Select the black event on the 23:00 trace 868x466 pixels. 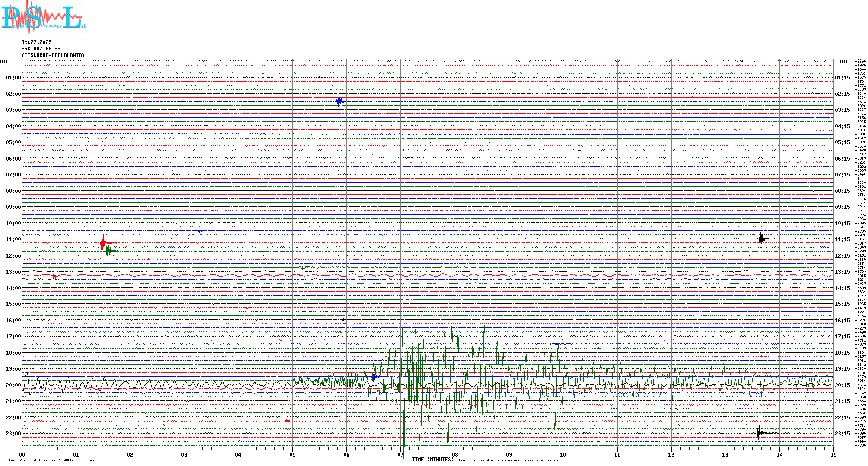coord(759,433)
